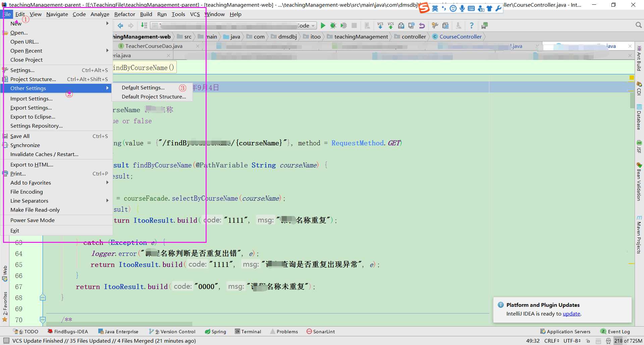Select the TeacherCourseDao.java editor tab

pyautogui.click(x=154, y=46)
